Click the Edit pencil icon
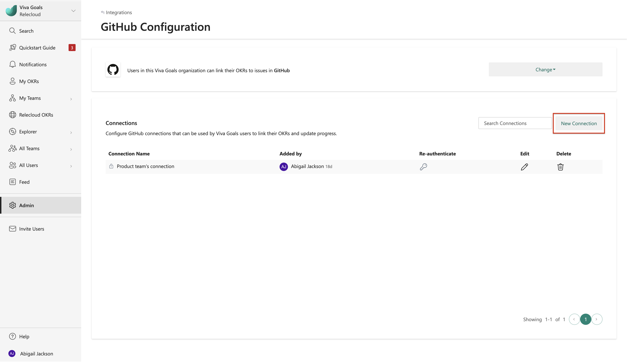This screenshot has height=364, width=627. tap(524, 167)
